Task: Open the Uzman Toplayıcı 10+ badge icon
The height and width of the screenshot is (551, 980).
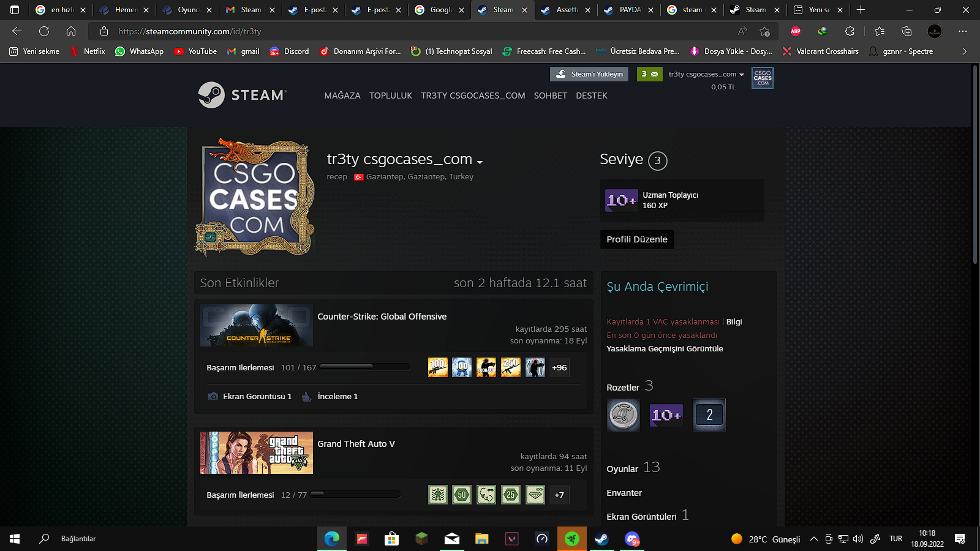Action: tap(621, 200)
